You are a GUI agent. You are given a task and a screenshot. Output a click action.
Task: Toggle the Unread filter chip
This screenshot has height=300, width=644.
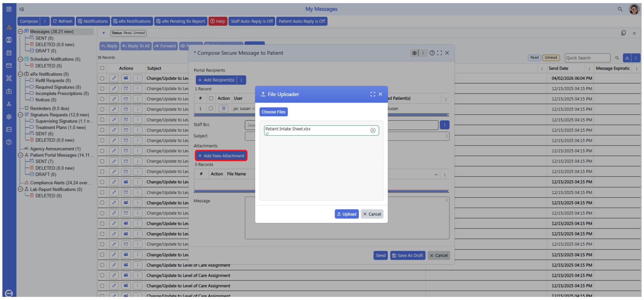point(551,58)
